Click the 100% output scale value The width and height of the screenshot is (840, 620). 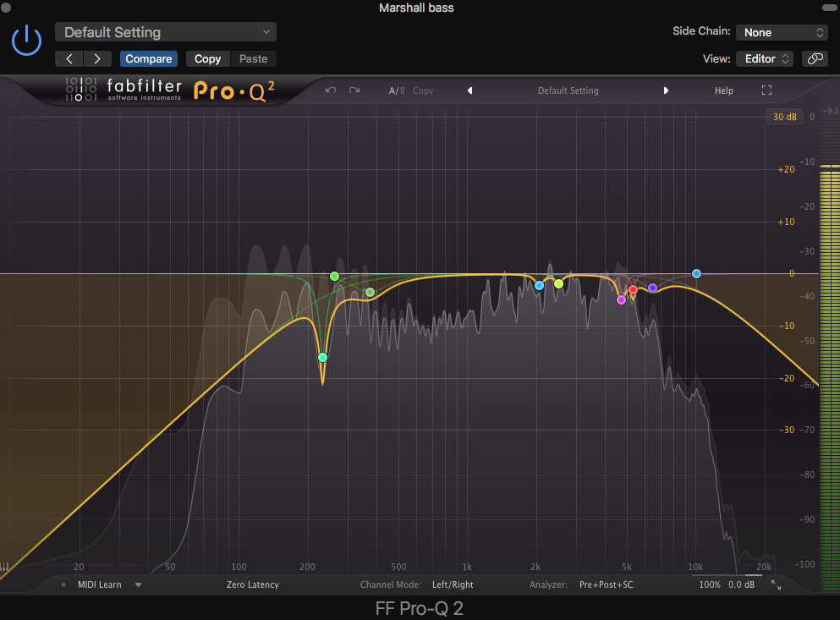(709, 584)
